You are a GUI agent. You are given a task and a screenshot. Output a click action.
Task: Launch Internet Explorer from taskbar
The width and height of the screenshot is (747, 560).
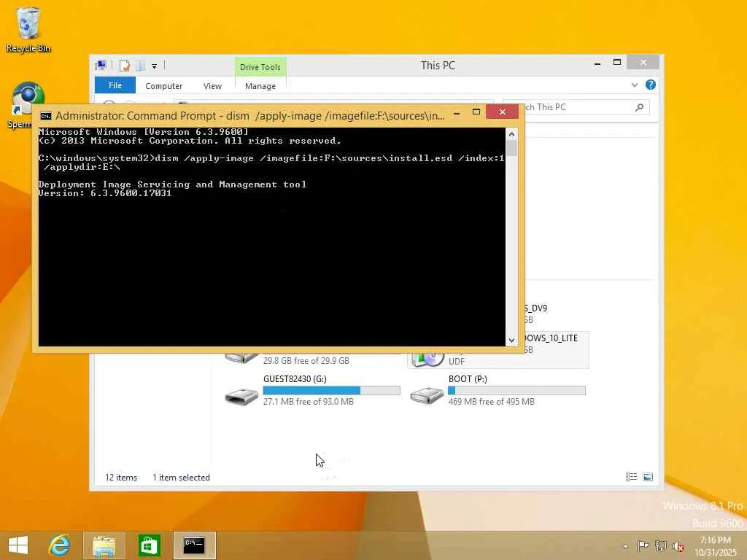pyautogui.click(x=60, y=545)
